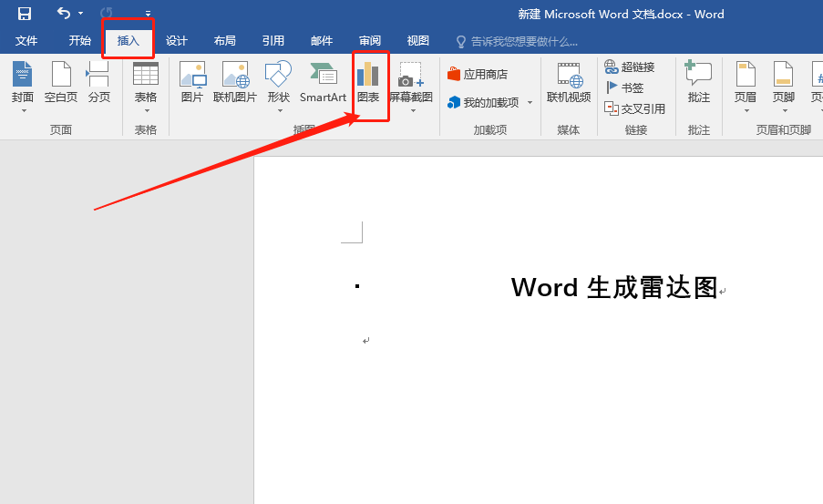The width and height of the screenshot is (823, 504).
Task: Open the 审阅 tab
Action: point(369,41)
